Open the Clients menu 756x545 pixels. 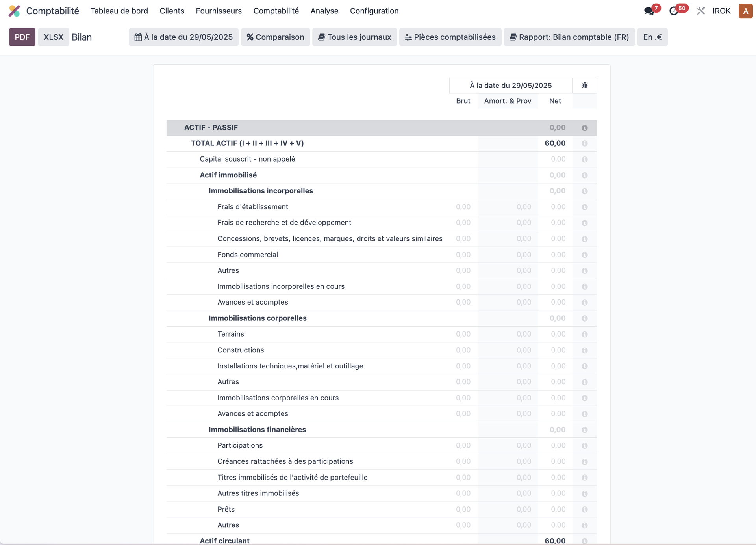172,11
